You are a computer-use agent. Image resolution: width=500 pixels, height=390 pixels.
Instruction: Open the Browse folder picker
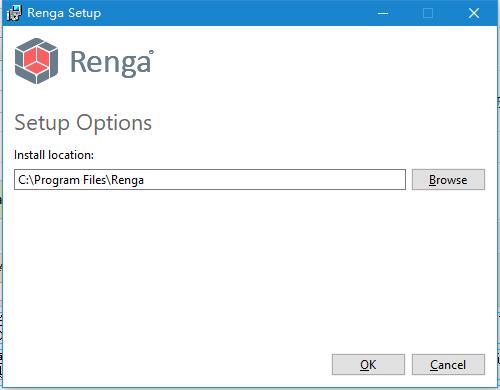click(x=448, y=180)
